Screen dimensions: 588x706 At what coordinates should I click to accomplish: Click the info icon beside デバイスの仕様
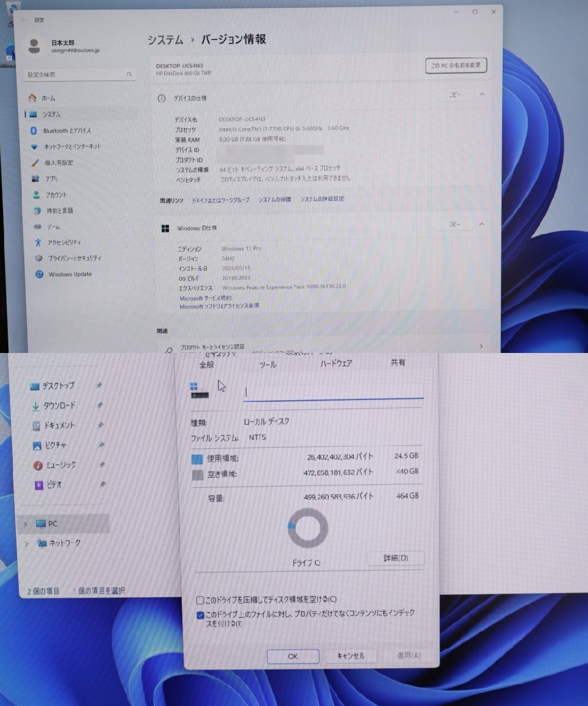[161, 98]
